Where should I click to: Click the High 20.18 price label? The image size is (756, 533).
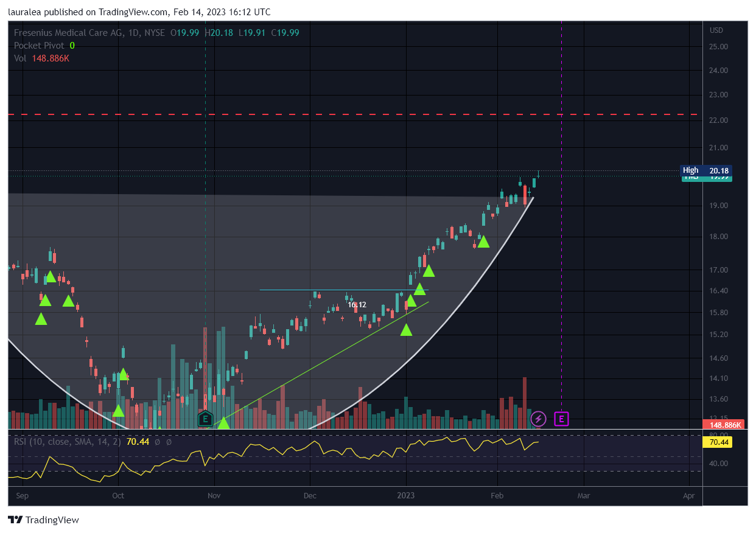point(705,170)
